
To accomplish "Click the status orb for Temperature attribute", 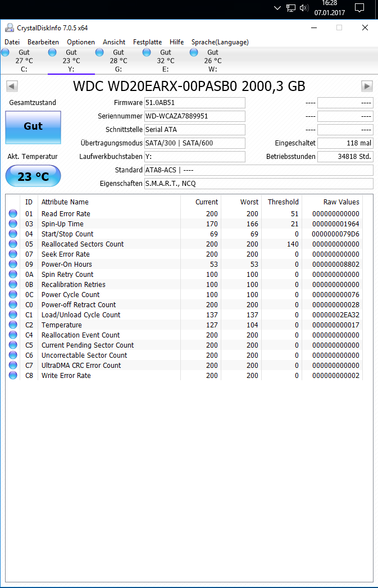I will point(13,325).
